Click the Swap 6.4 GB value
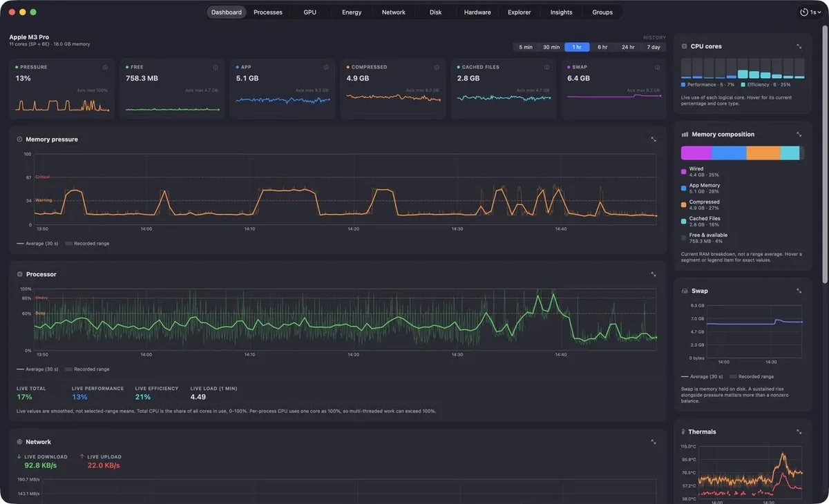The width and height of the screenshot is (829, 504). point(578,79)
